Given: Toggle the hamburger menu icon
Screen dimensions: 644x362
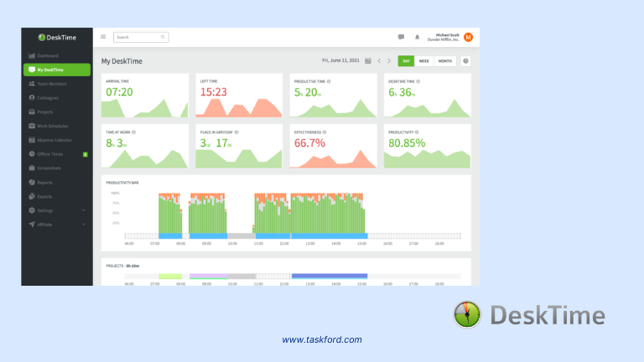Looking at the screenshot, I should click(x=103, y=37).
